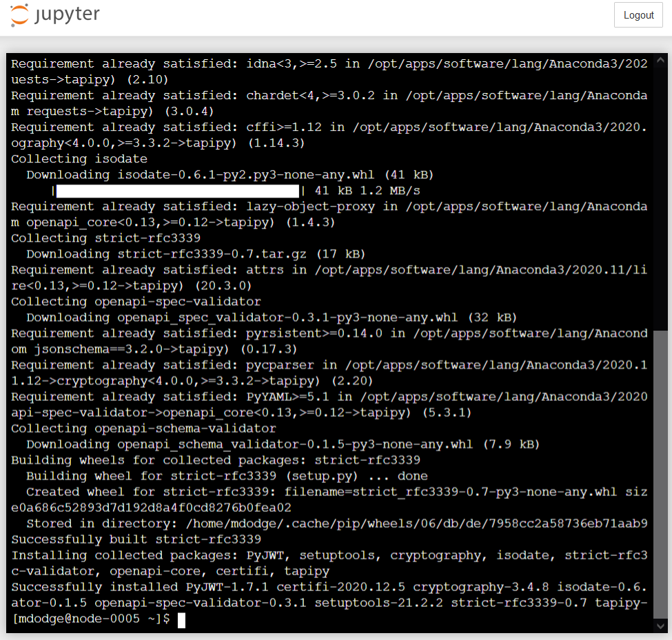Click 'Requirement already satisfied: lazy-object-proxy' line
672x640 pixels.
pos(329,207)
